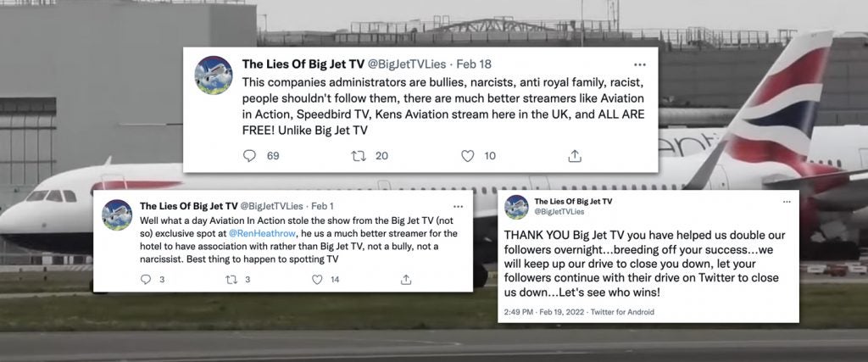Open the Feb 1 date link
Image resolution: width=868 pixels, height=362 pixels.
322,207
